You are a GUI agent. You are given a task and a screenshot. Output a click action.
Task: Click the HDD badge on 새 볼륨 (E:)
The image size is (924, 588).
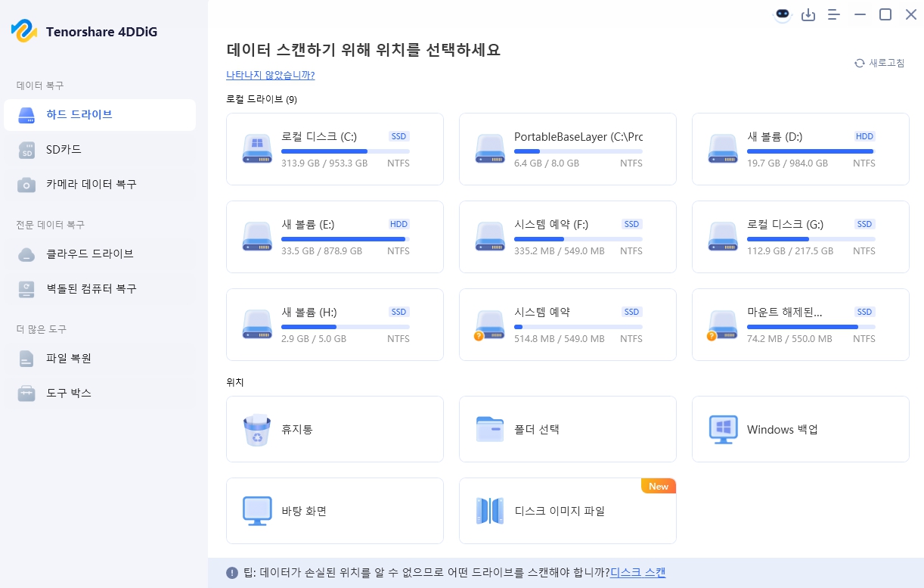coord(399,225)
